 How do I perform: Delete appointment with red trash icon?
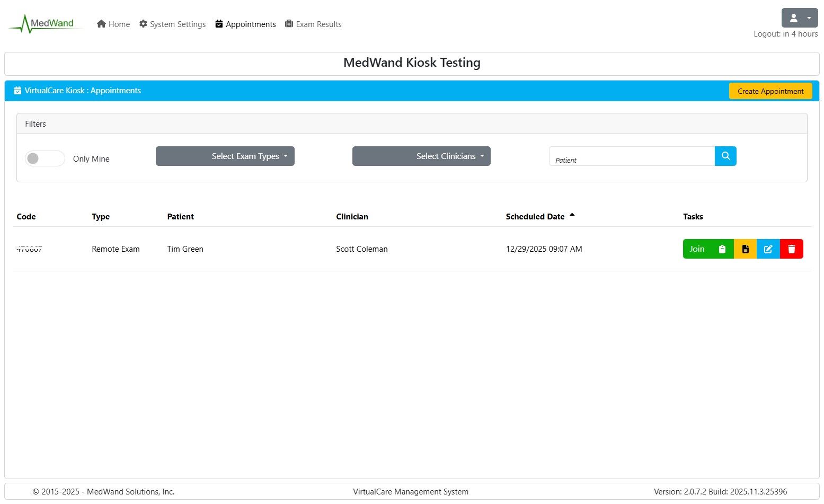[x=791, y=249]
